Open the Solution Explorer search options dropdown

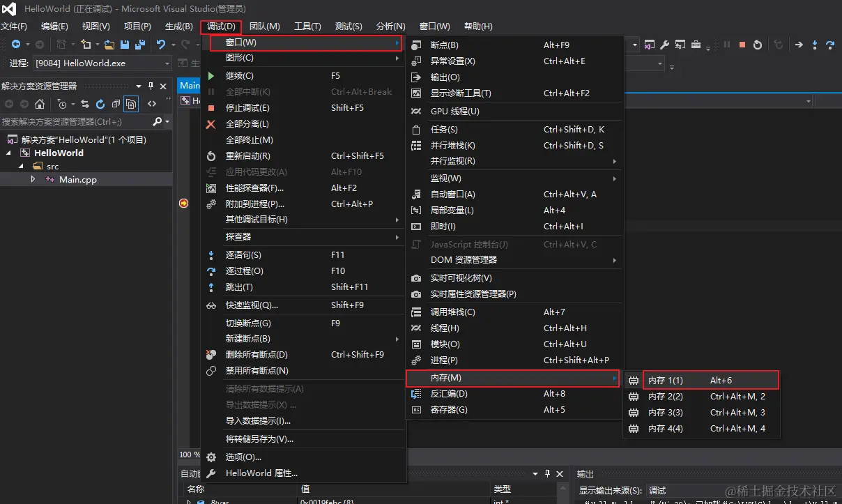click(x=167, y=121)
